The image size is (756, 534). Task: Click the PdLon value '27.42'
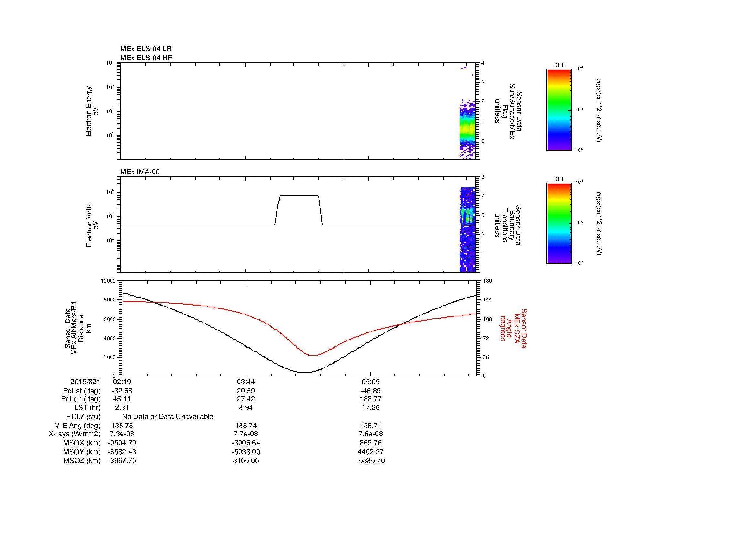click(246, 399)
